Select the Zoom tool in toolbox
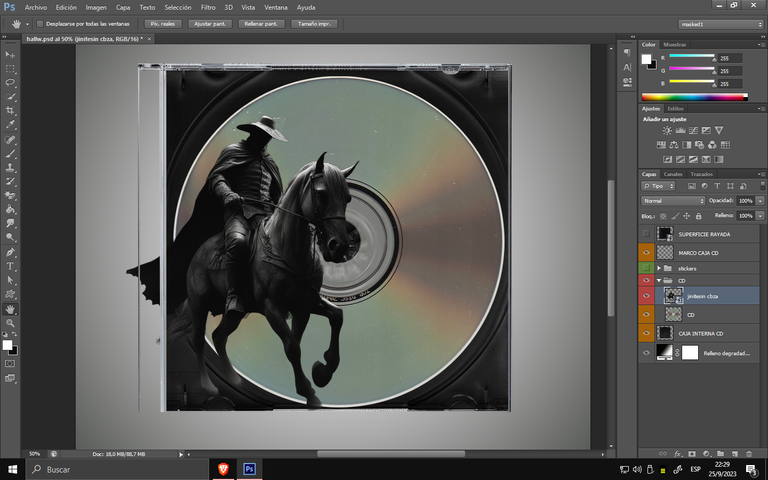This screenshot has height=480, width=768. point(10,323)
